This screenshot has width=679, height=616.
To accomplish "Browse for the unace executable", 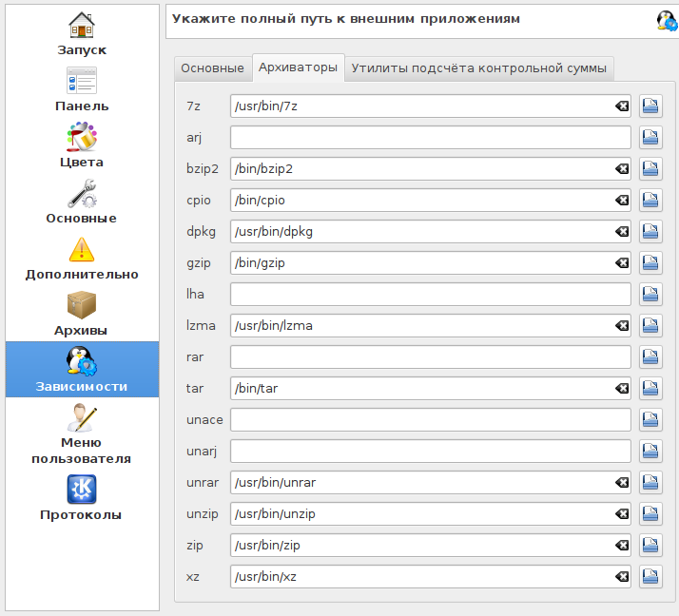I will click(x=650, y=420).
